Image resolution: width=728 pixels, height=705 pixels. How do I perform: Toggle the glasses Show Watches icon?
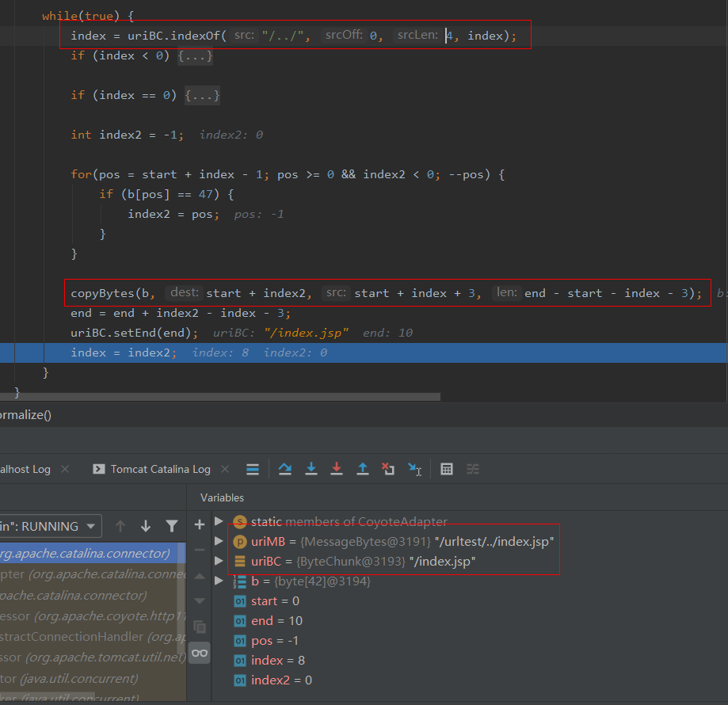[x=200, y=653]
